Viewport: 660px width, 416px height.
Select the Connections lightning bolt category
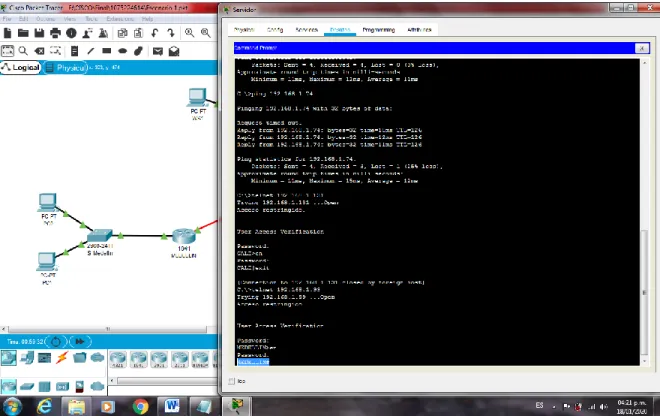62,358
